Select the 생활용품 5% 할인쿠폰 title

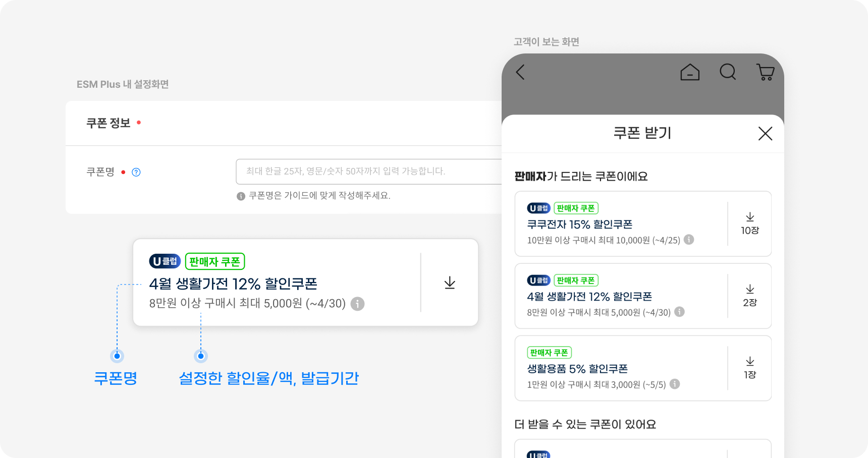577,369
